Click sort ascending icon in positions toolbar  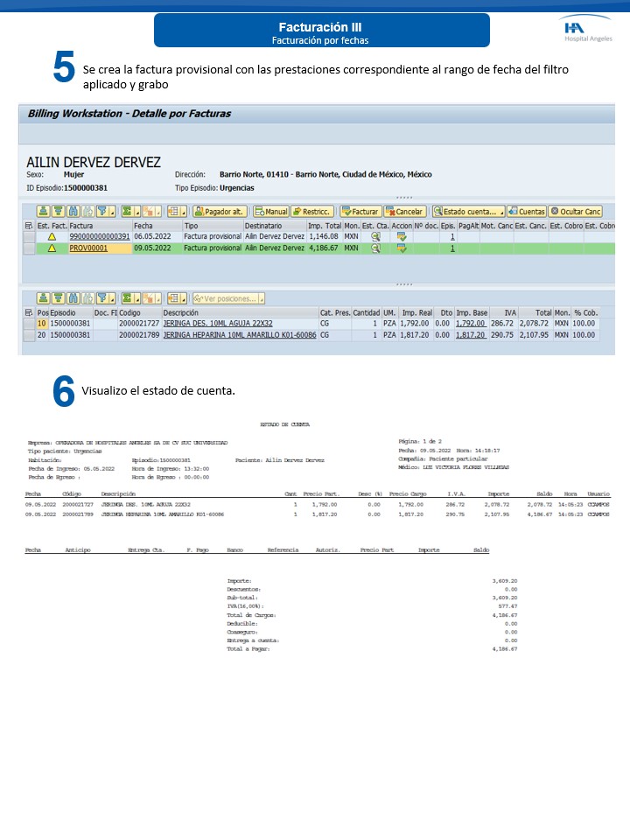[x=43, y=298]
